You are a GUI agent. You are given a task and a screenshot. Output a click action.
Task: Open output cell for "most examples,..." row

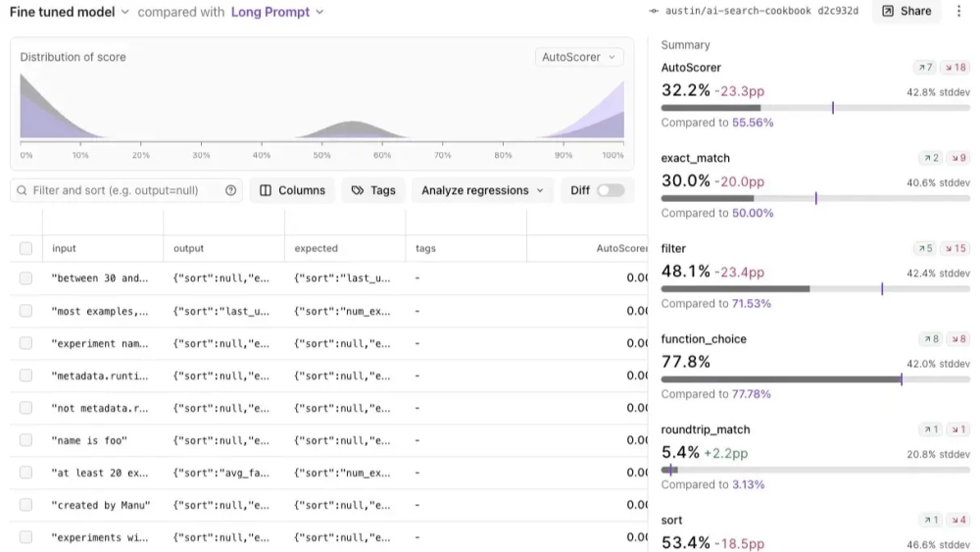pyautogui.click(x=221, y=311)
